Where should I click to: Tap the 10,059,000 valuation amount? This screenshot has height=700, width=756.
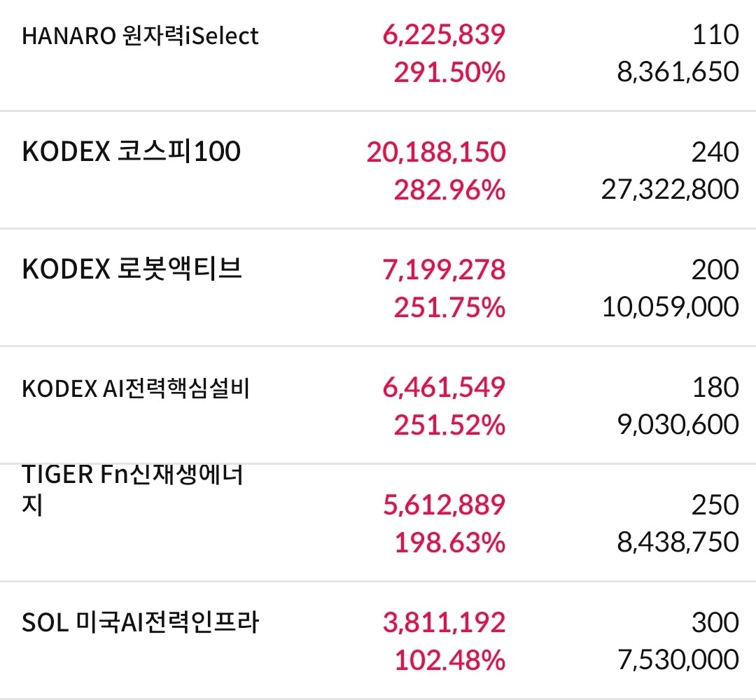pos(670,307)
